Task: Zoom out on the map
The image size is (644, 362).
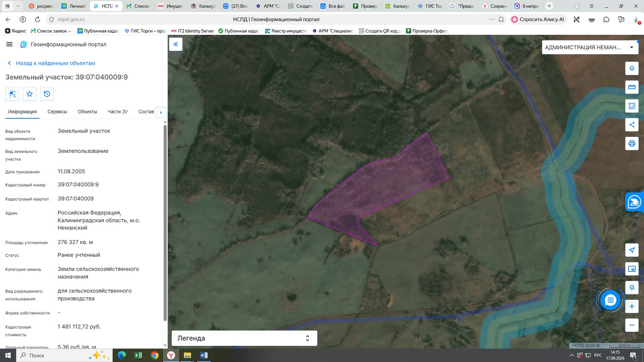Action: 632,325
